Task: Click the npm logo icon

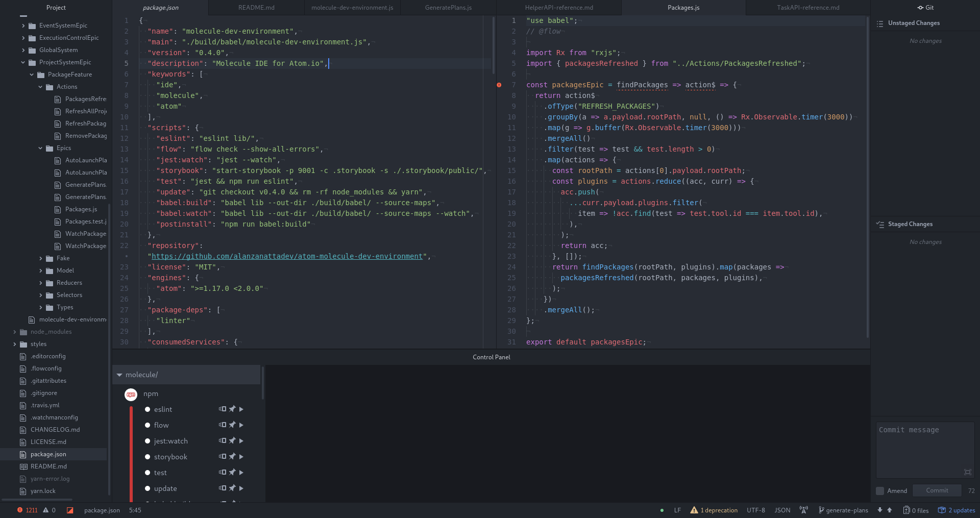Action: [131, 394]
